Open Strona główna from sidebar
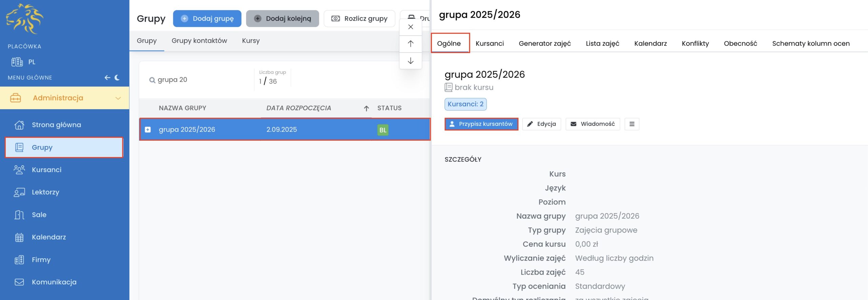The width and height of the screenshot is (868, 300). [56, 125]
